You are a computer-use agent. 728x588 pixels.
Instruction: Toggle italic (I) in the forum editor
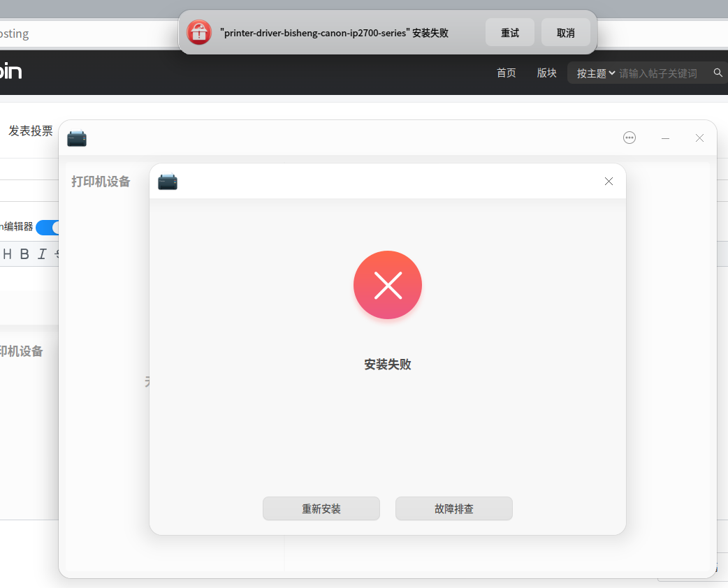coord(42,254)
